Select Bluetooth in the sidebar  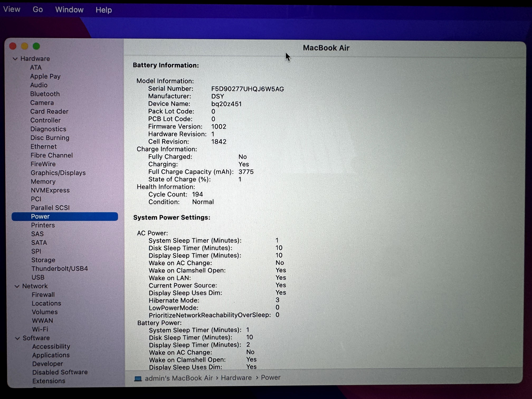[x=45, y=94]
